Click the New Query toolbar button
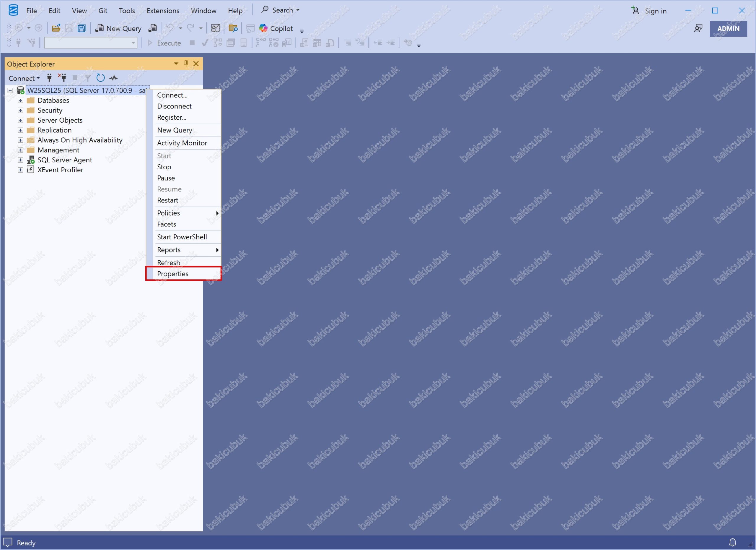The image size is (756, 550). pyautogui.click(x=118, y=28)
